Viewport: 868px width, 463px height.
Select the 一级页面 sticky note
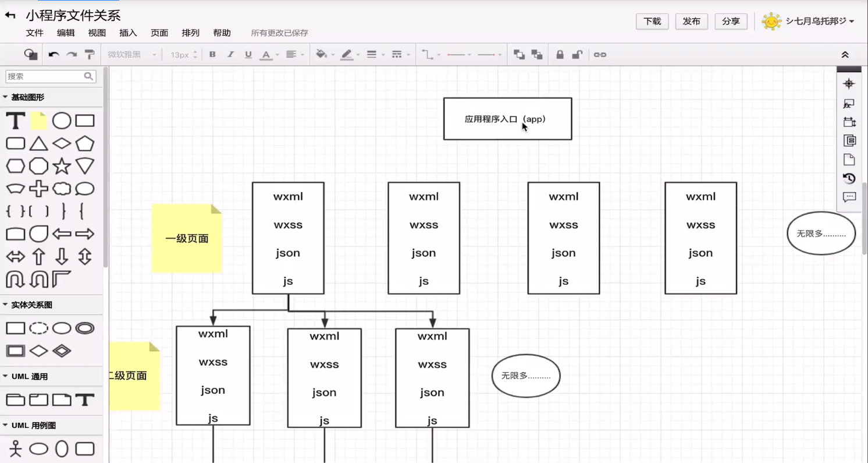pos(187,238)
